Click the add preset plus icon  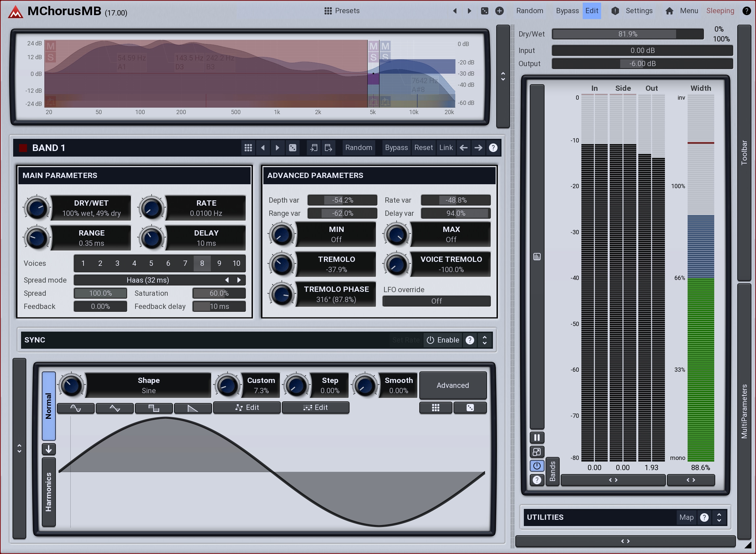[500, 11]
